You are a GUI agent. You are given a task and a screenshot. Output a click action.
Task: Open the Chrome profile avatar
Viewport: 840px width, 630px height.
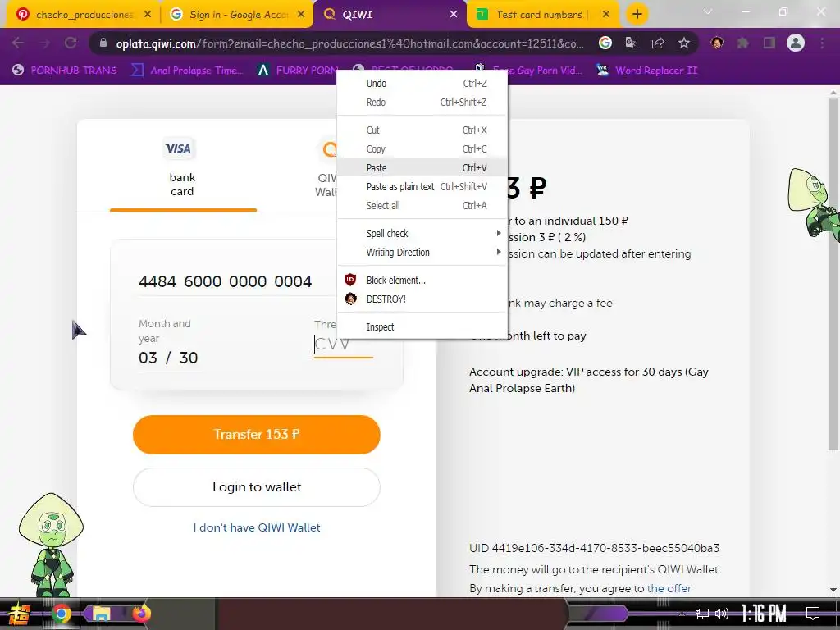(796, 43)
